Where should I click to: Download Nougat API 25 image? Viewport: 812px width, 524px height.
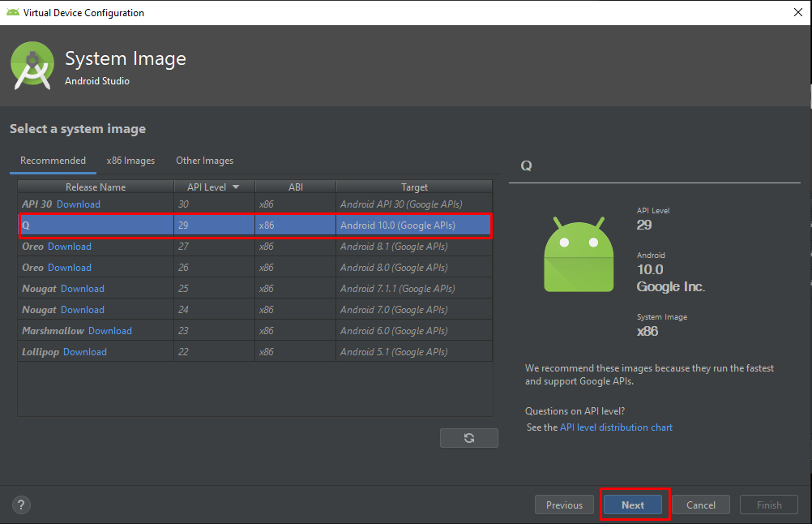83,289
